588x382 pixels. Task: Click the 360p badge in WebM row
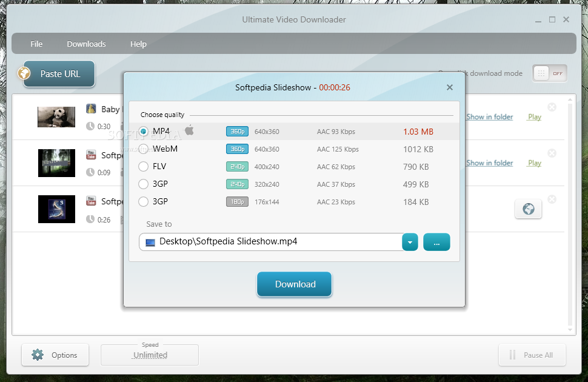pos(237,149)
